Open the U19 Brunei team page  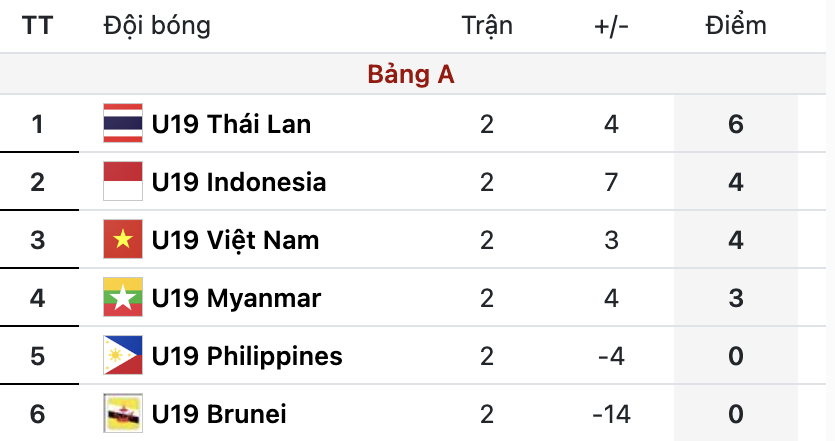point(219,413)
